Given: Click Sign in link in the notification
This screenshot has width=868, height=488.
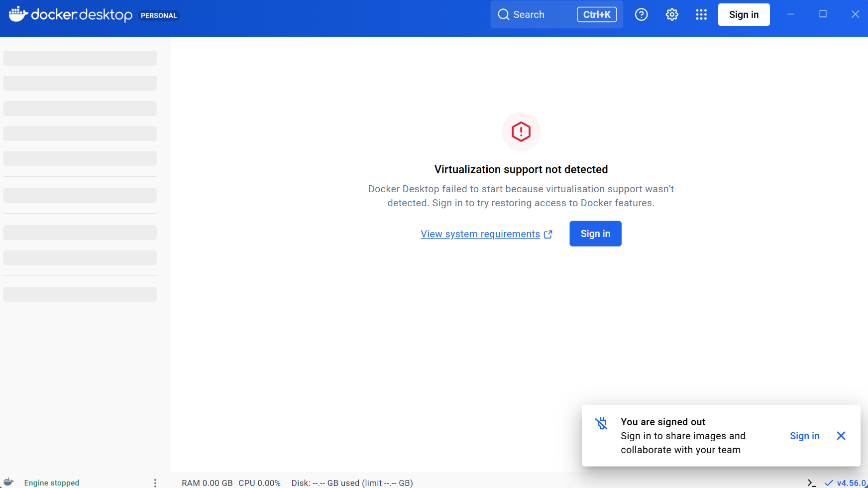Looking at the screenshot, I should pos(804,436).
